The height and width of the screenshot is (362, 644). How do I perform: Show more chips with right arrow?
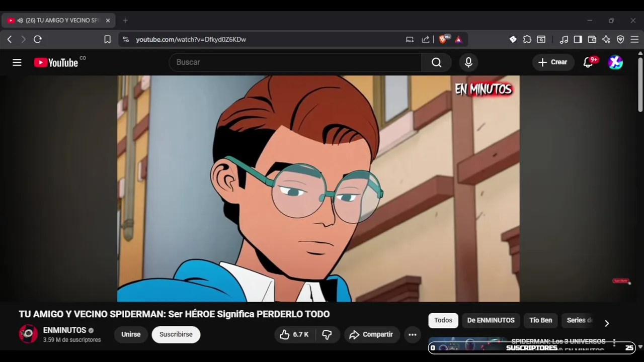(606, 323)
